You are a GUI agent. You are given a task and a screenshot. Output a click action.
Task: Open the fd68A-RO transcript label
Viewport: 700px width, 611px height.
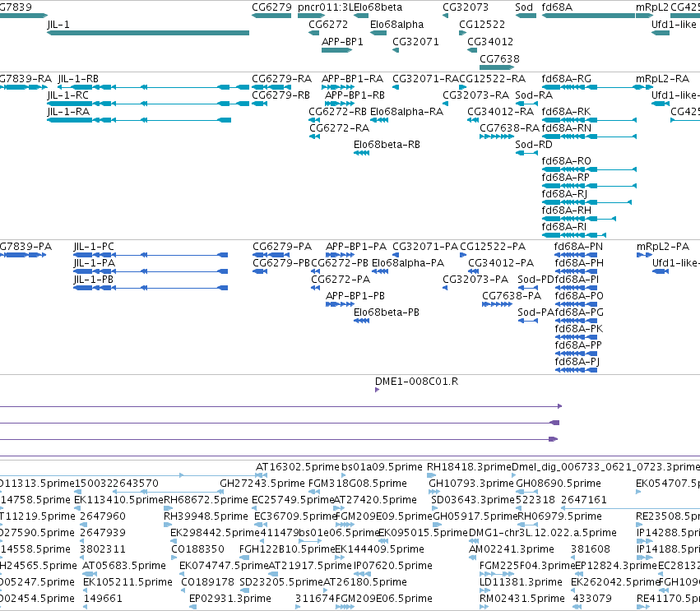(567, 161)
